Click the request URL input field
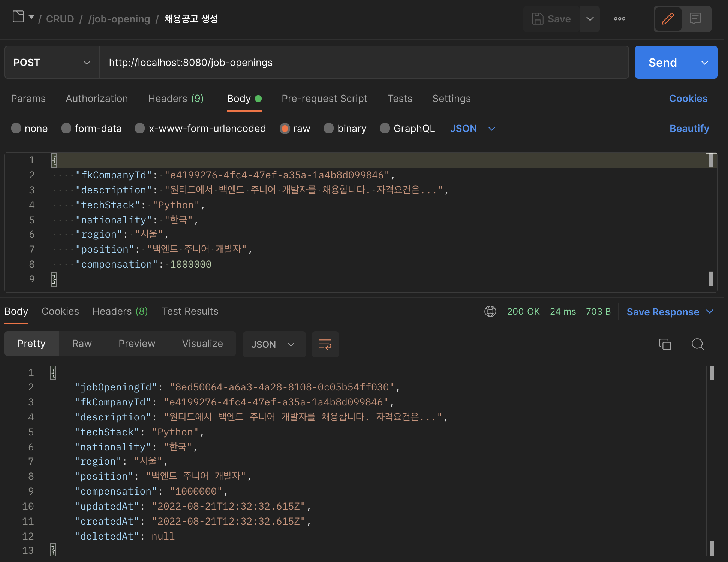The image size is (728, 562). click(364, 63)
